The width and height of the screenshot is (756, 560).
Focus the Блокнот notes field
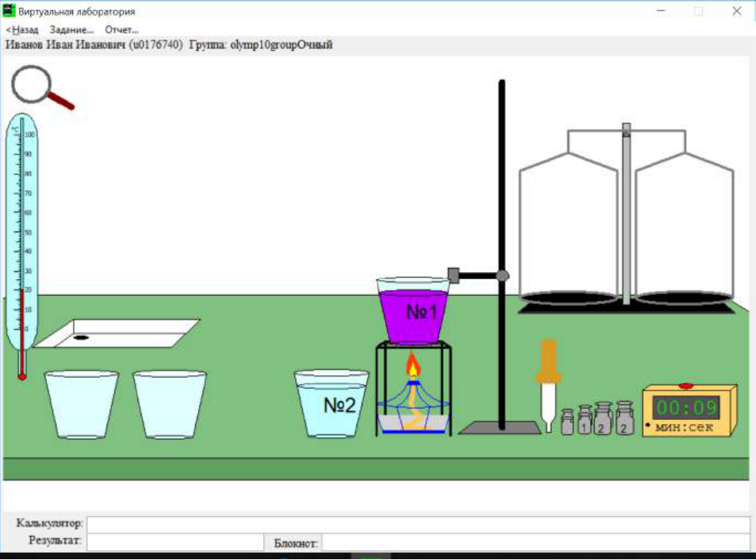point(536,542)
